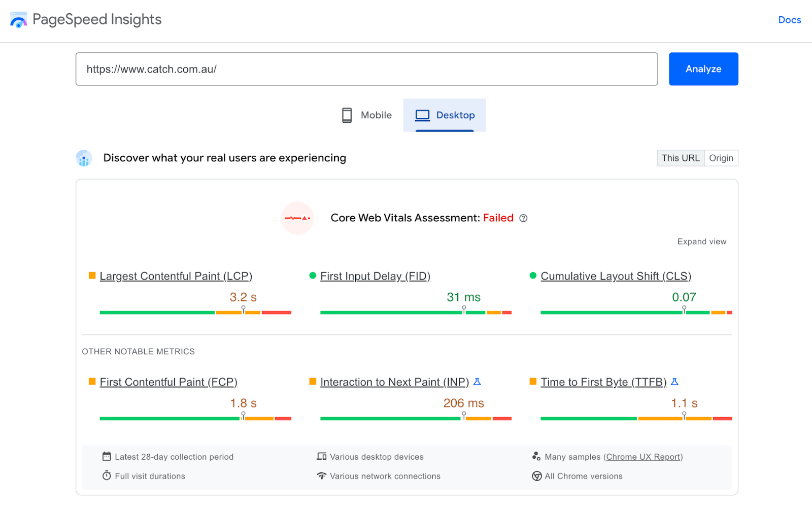Click the PageSpeed Insights logo icon
This screenshot has width=812, height=512.
click(x=18, y=20)
